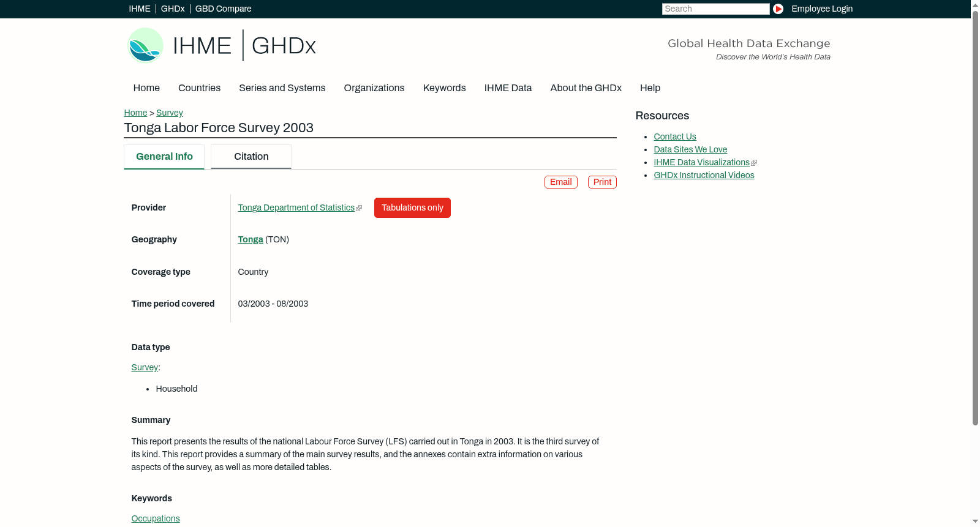Open Tonga Department of Statistics link

pyautogui.click(x=296, y=207)
